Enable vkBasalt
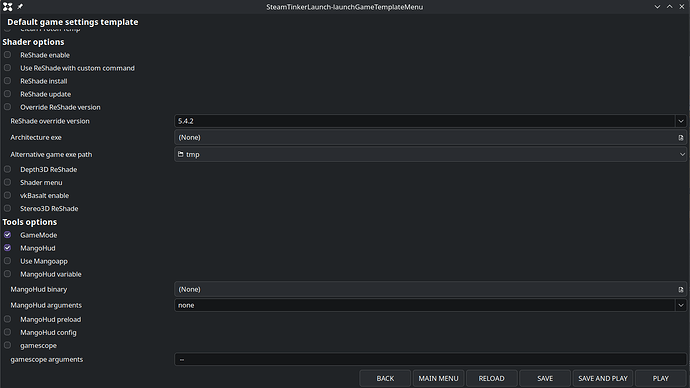Viewport: 690px width, 388px height. click(7, 195)
